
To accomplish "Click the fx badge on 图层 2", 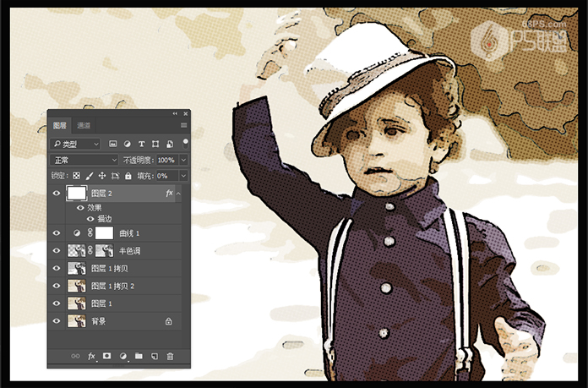I will 169,194.
